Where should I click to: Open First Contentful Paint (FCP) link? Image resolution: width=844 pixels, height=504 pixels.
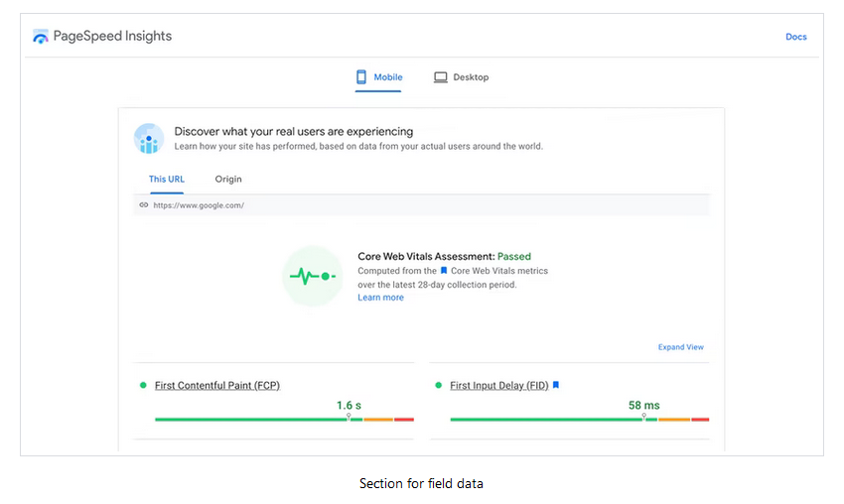coord(217,385)
